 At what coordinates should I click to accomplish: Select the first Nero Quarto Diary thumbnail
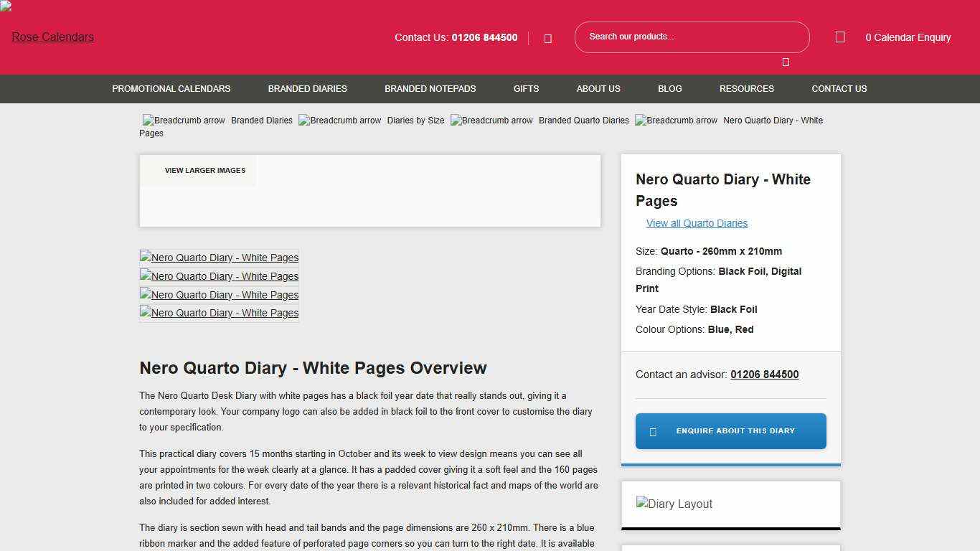219,257
